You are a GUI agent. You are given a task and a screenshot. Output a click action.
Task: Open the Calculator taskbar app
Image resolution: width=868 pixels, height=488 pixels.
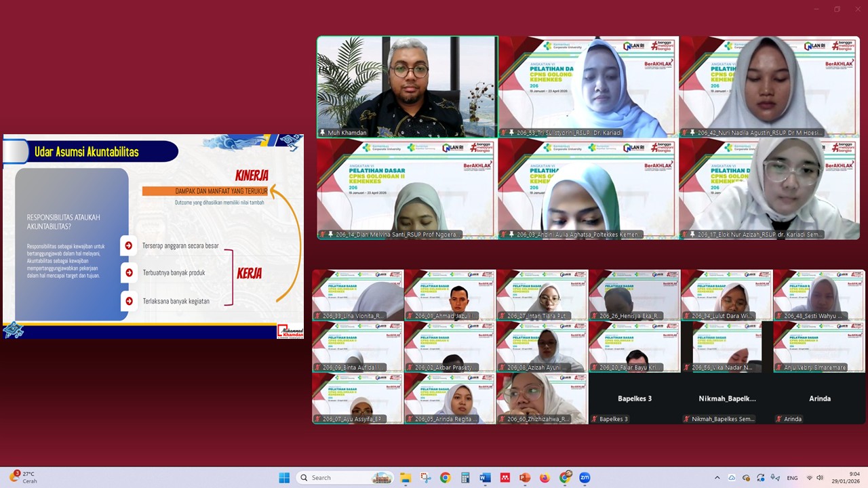click(465, 478)
